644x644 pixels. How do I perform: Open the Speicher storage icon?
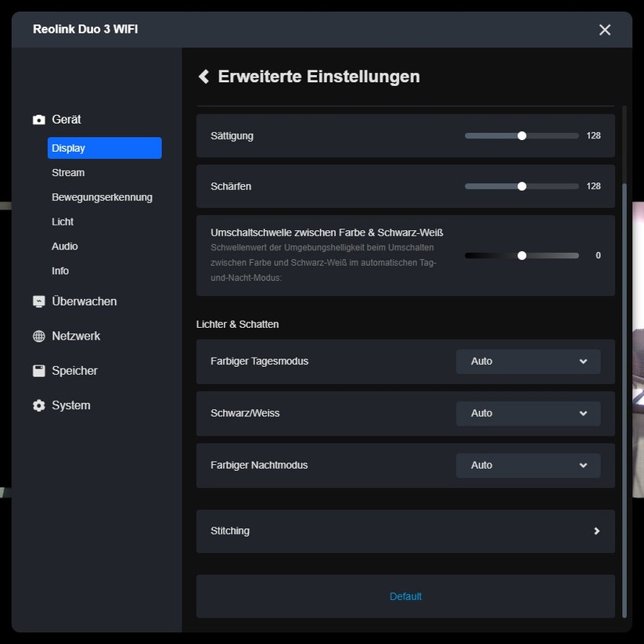pyautogui.click(x=38, y=370)
